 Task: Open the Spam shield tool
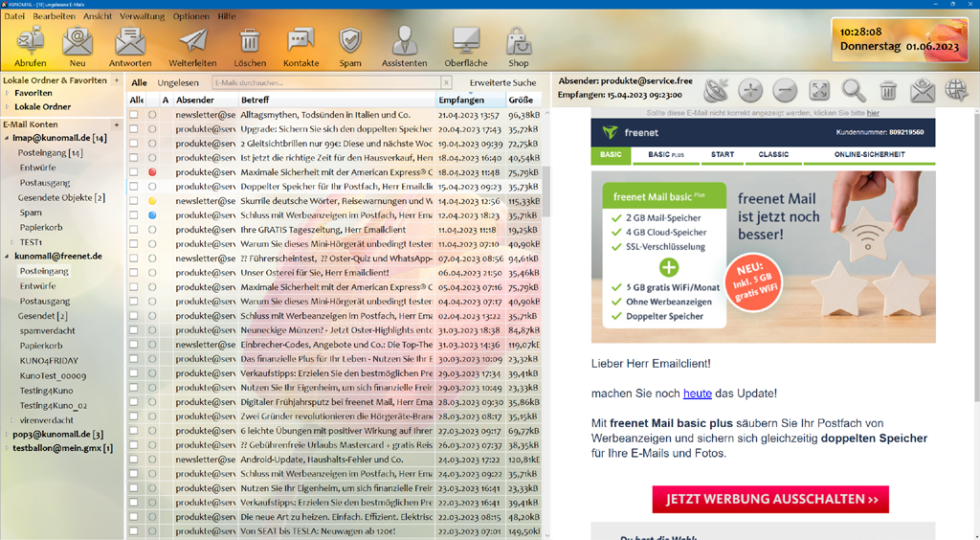point(350,47)
